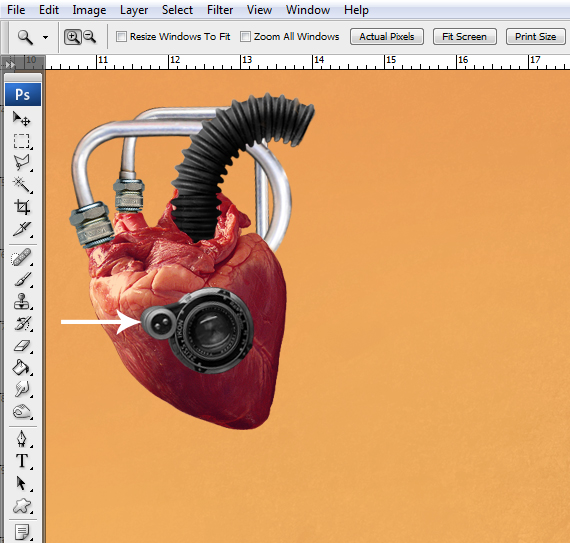Select the Eraser tool
This screenshot has height=543, width=570.
[x=22, y=346]
